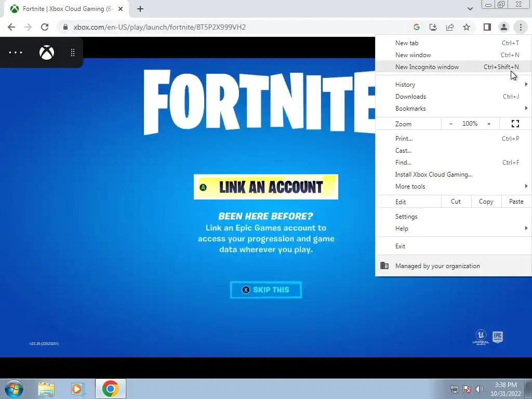Image resolution: width=532 pixels, height=399 pixels.
Task: Select New window from the menu
Action: coord(453,55)
